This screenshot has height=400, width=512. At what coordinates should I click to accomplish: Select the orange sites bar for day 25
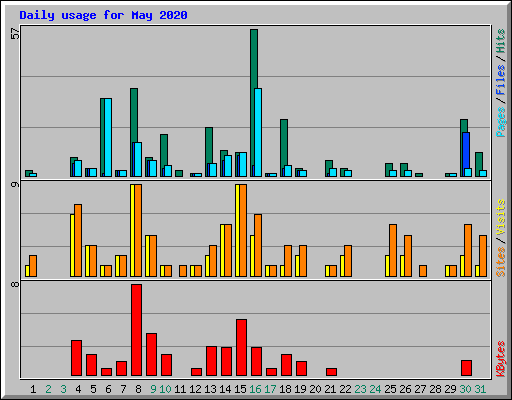tap(393, 250)
